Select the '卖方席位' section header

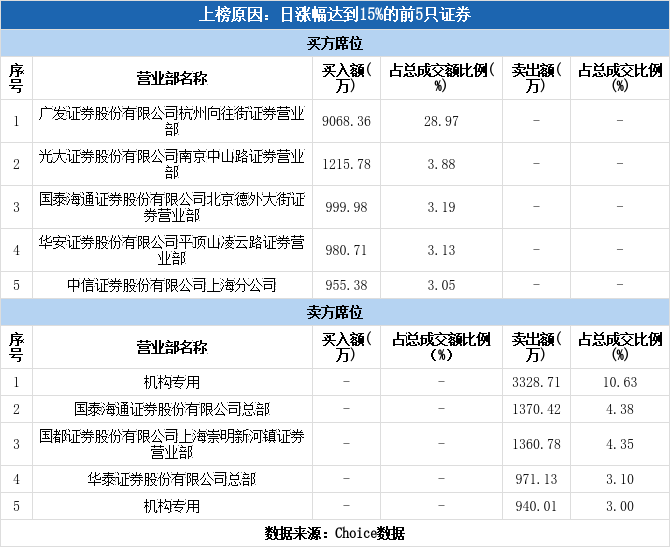[335, 312]
